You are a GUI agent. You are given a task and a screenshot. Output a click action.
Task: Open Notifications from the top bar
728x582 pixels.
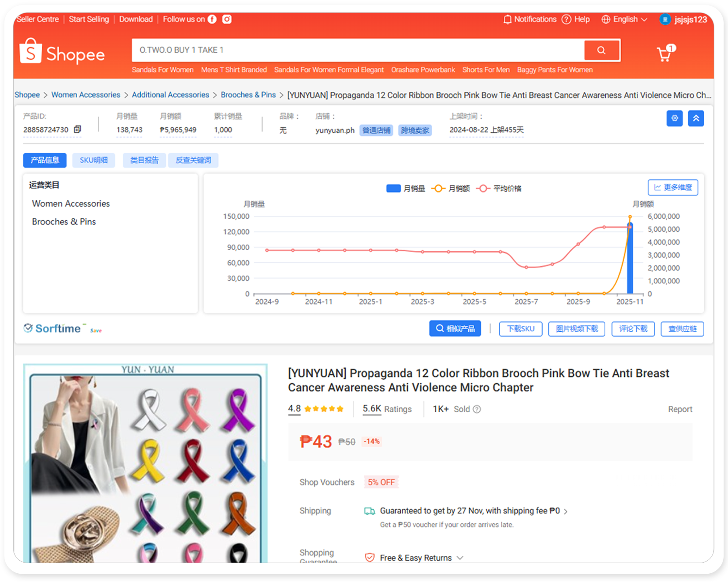[529, 19]
